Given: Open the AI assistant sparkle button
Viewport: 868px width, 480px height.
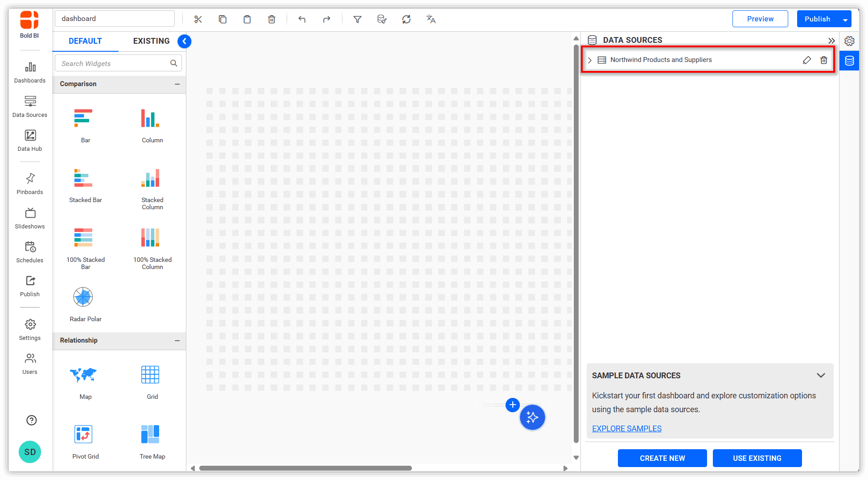Looking at the screenshot, I should pyautogui.click(x=532, y=418).
